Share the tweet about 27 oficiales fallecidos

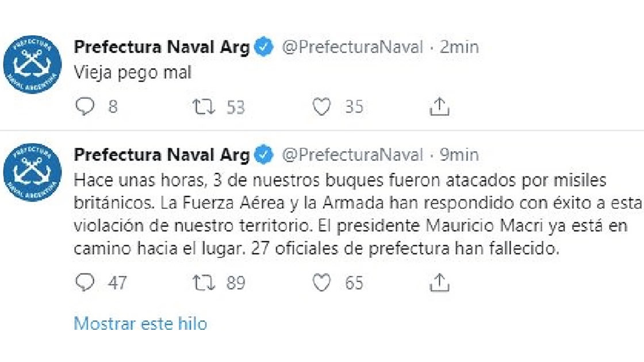pos(439,282)
